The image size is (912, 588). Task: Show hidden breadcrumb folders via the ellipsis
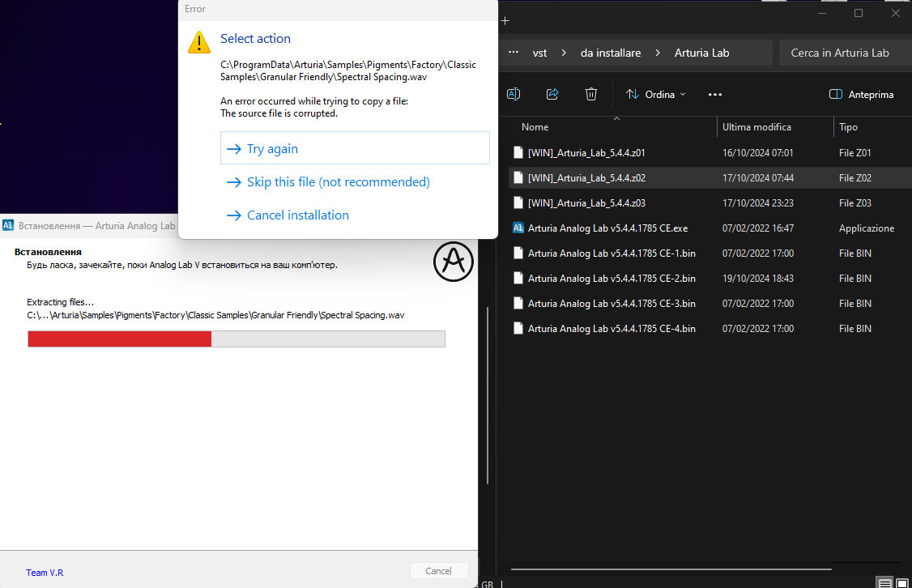[513, 53]
